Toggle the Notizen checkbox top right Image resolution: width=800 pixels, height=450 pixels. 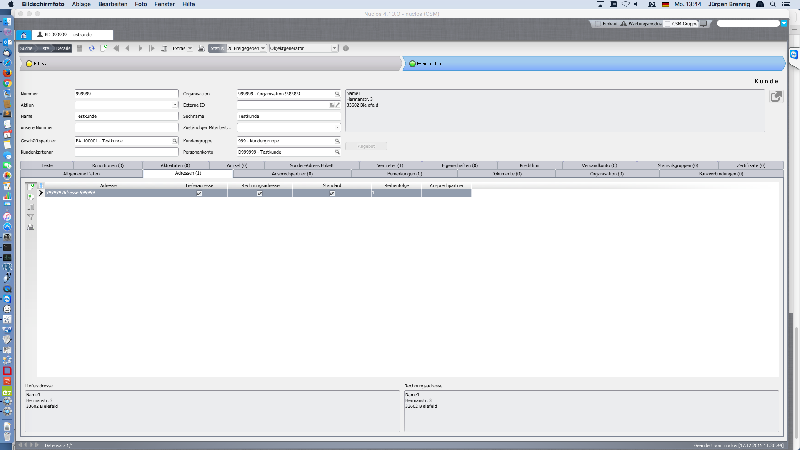pos(597,23)
